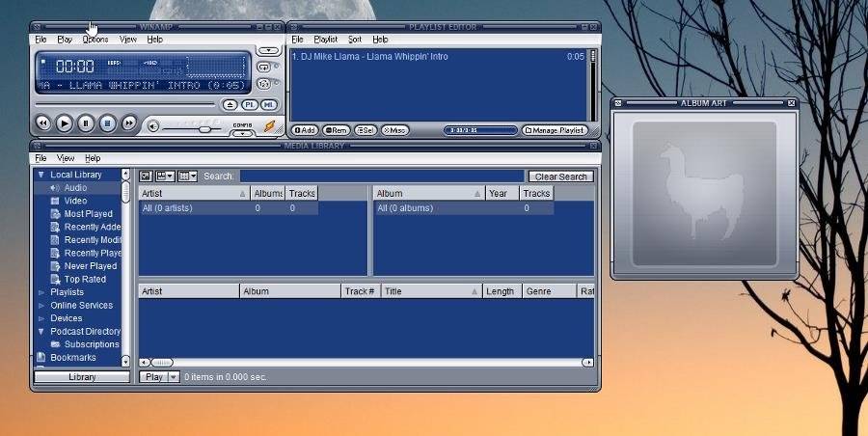Start playback with the Play button
The height and width of the screenshot is (436, 868).
pyautogui.click(x=65, y=123)
